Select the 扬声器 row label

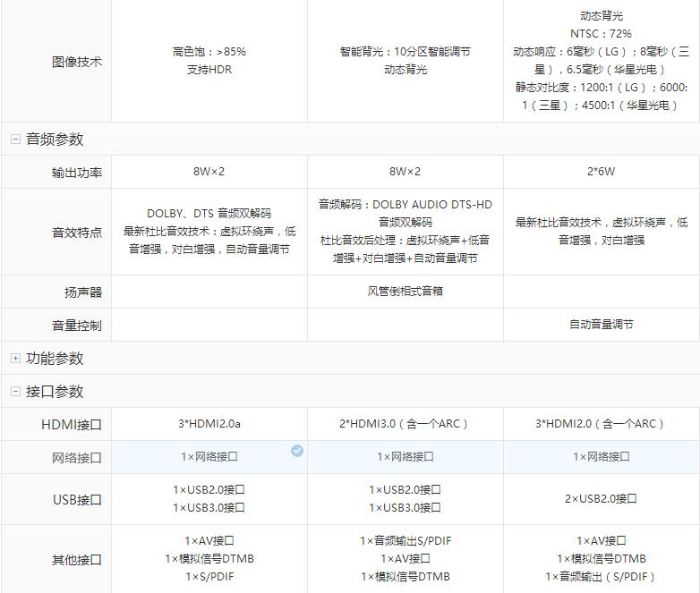(x=83, y=292)
